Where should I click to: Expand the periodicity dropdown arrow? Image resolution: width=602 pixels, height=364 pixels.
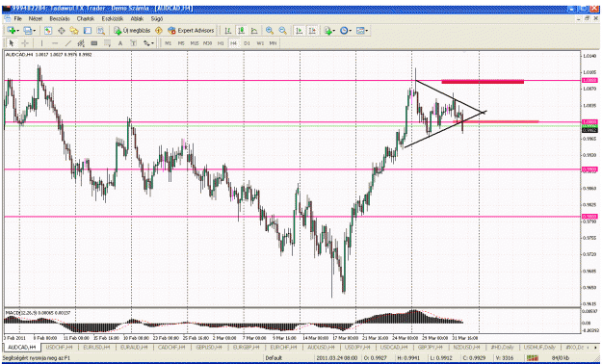pos(351,31)
